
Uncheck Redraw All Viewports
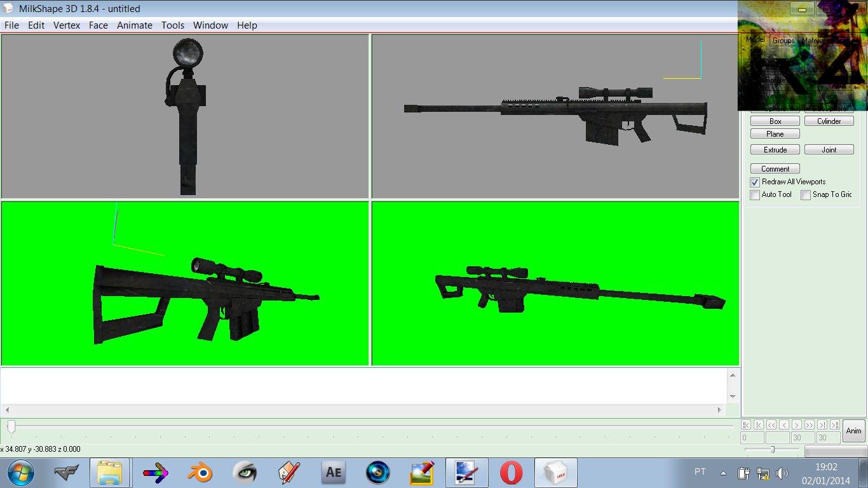755,182
